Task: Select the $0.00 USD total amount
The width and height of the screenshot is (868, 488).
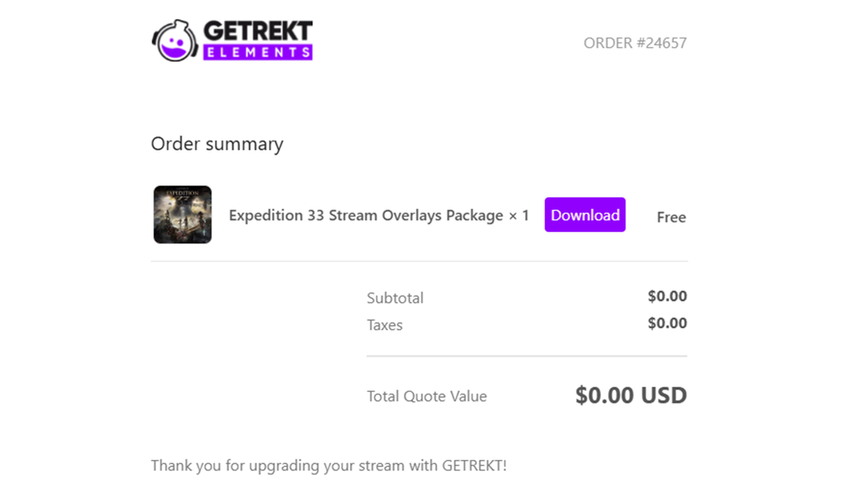Action: (x=631, y=395)
